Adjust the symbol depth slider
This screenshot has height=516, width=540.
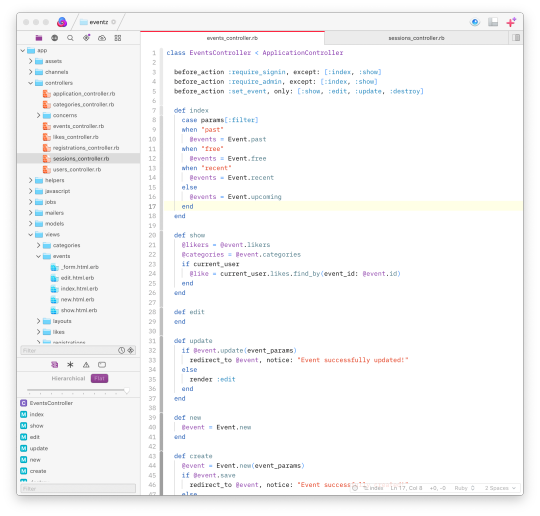coord(127,390)
